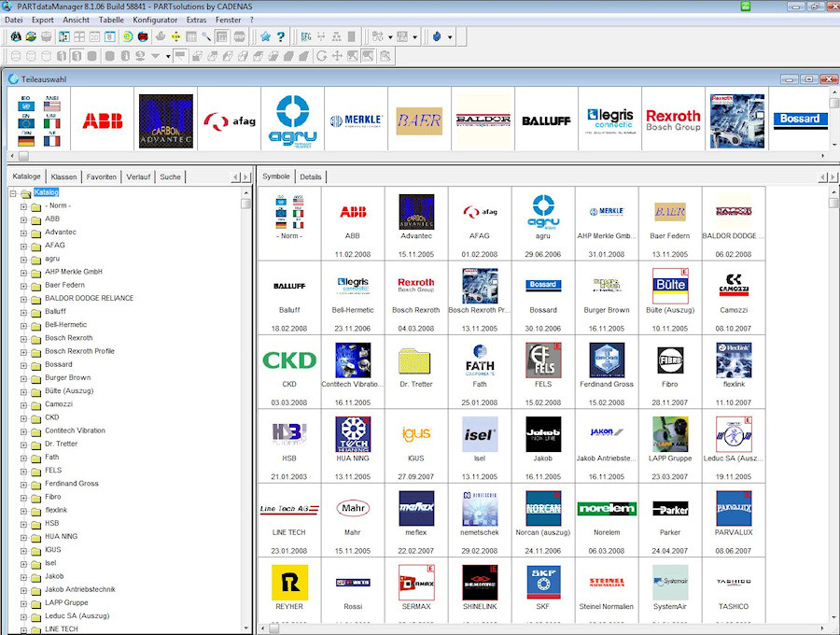Image resolution: width=840 pixels, height=635 pixels.
Task: Switch to the Details tab
Action: [x=311, y=176]
